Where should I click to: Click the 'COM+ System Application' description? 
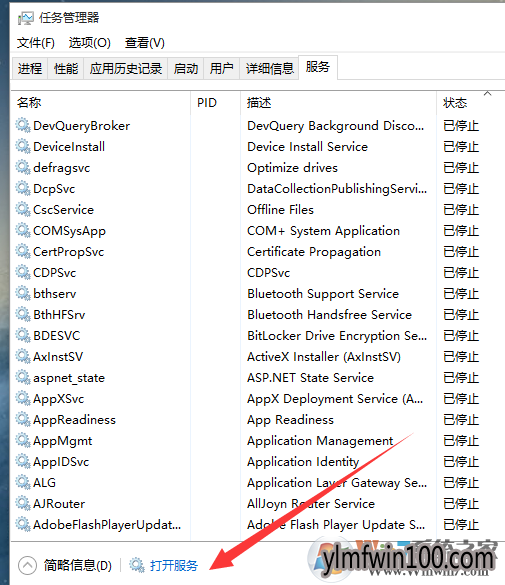(x=323, y=231)
